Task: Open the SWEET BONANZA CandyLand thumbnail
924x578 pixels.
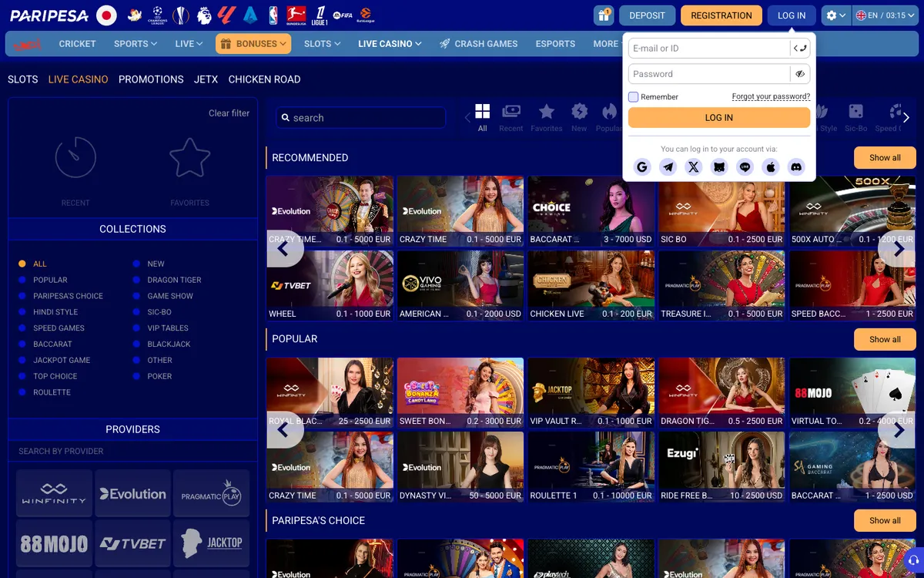Action: coord(460,392)
